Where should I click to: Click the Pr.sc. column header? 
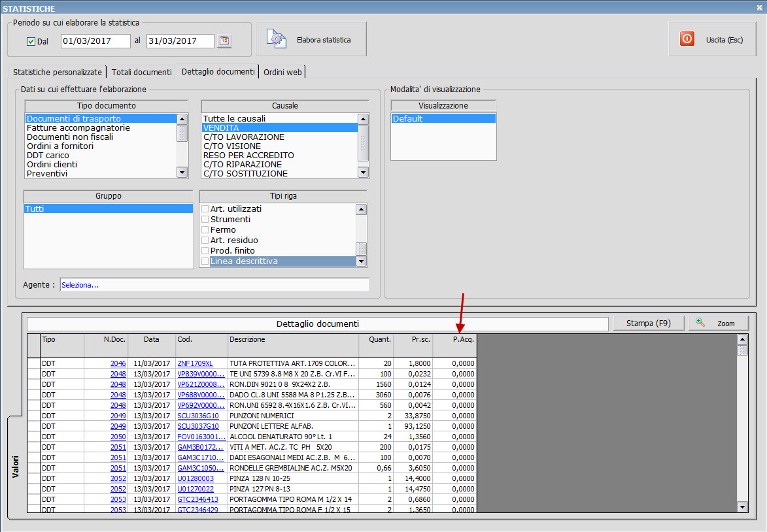coord(413,345)
